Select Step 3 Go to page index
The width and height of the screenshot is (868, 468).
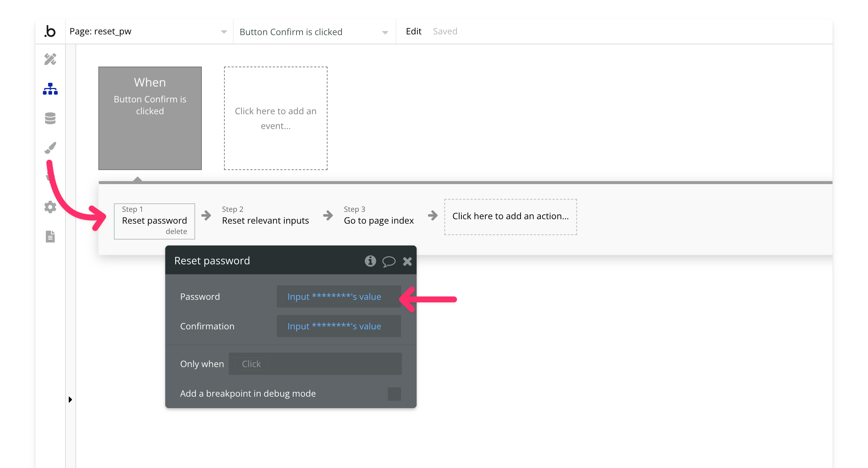coord(379,216)
